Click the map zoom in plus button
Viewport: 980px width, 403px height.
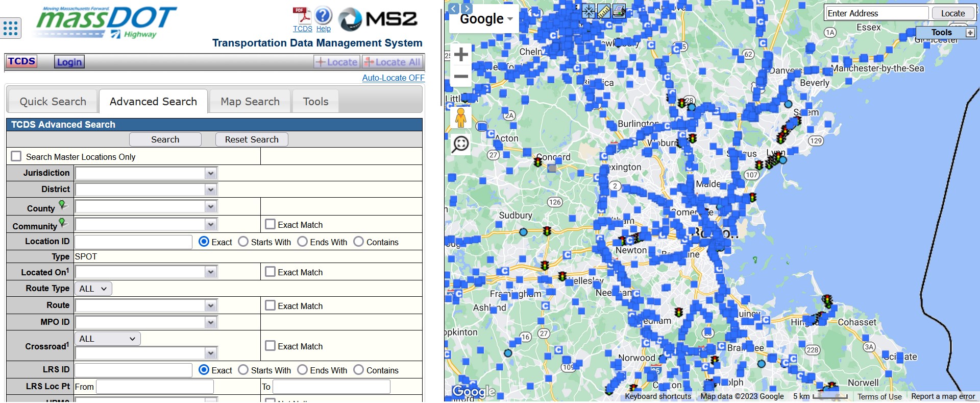pyautogui.click(x=461, y=54)
